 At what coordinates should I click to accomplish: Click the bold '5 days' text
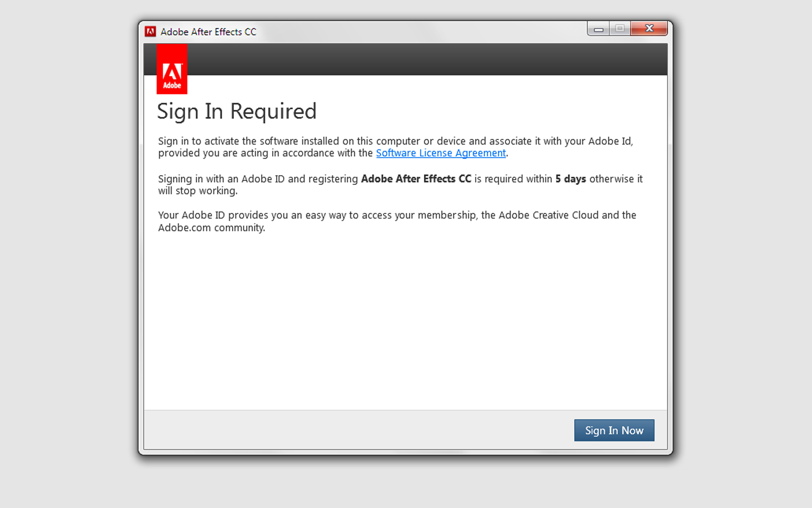tap(570, 179)
